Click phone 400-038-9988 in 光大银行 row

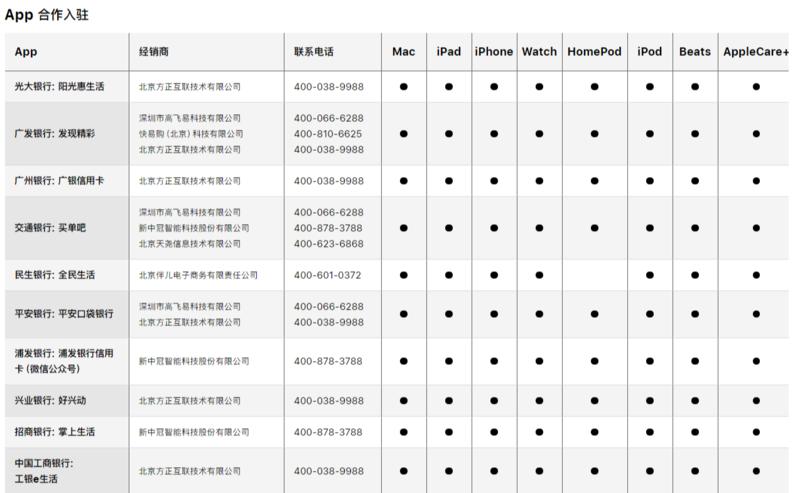click(329, 87)
